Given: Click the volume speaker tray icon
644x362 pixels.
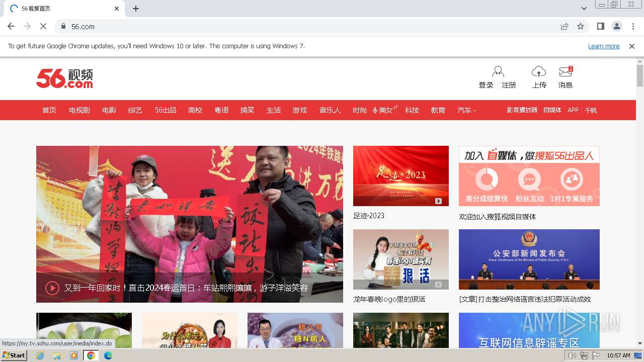Looking at the screenshot, I should click(572, 355).
